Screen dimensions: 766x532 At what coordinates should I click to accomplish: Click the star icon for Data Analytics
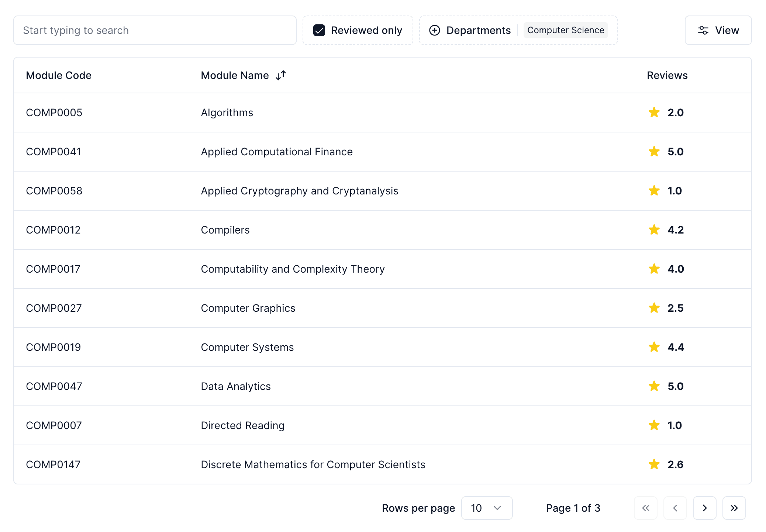point(654,386)
